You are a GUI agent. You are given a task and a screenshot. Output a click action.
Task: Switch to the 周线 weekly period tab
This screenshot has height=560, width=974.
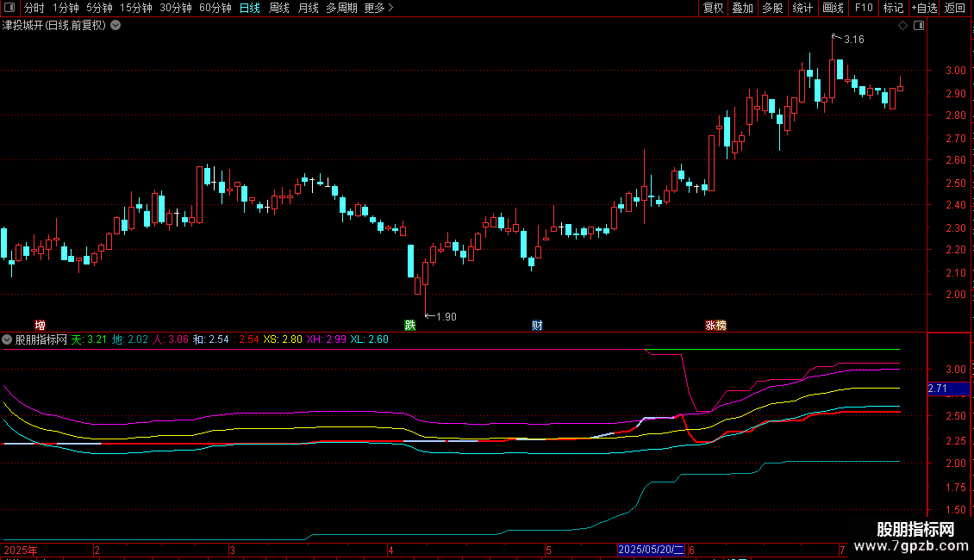click(x=279, y=8)
